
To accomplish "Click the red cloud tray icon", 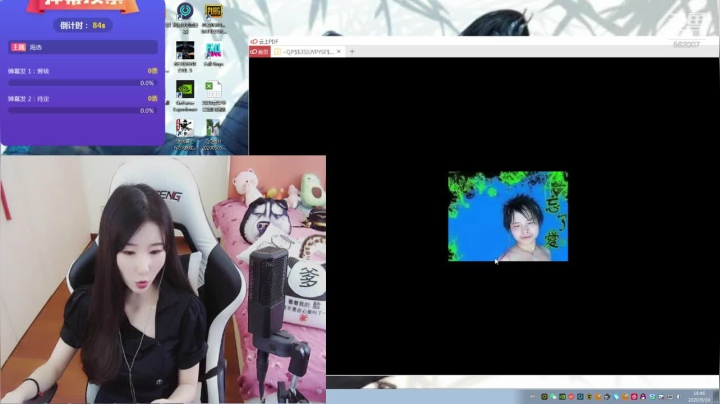I will (571, 397).
